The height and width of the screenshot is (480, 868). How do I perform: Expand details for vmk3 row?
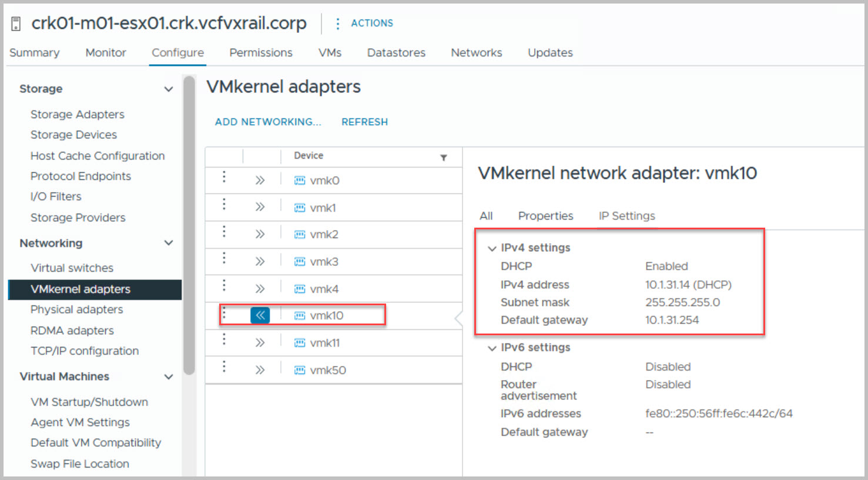(260, 262)
